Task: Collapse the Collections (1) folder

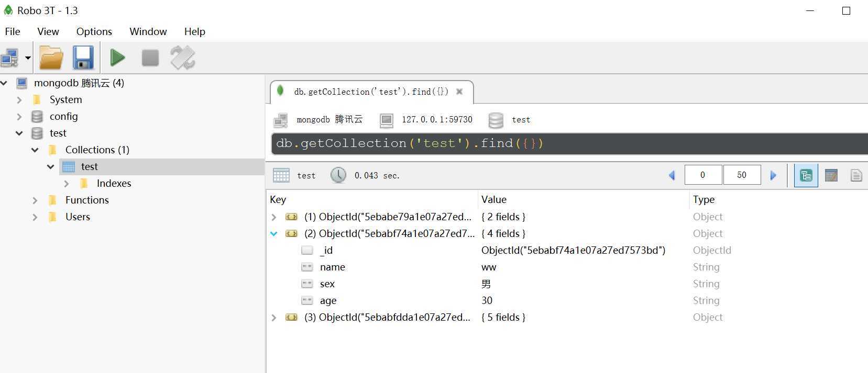Action: [35, 150]
